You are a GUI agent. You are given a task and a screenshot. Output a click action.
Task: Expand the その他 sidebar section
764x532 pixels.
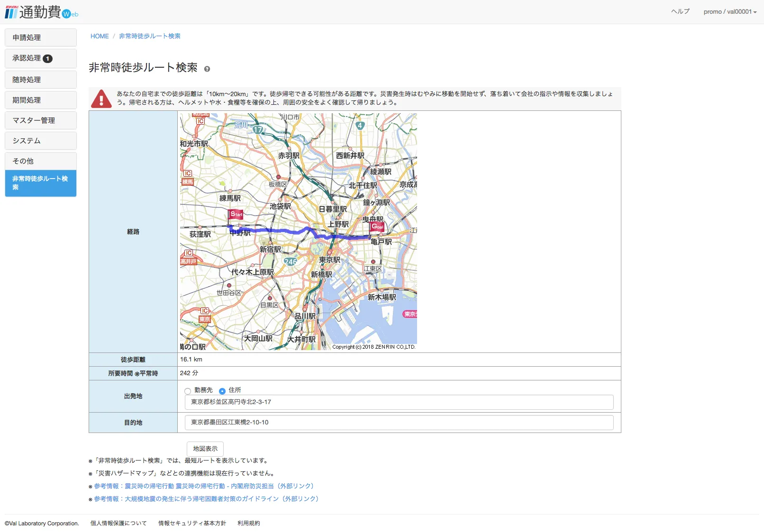[x=41, y=161]
